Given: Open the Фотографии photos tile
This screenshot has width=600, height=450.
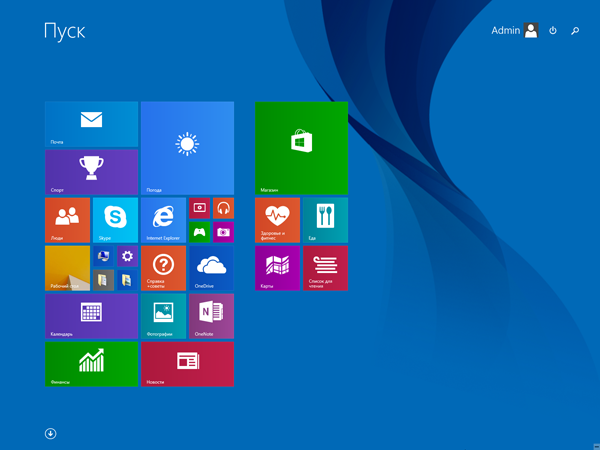Looking at the screenshot, I should point(163,316).
